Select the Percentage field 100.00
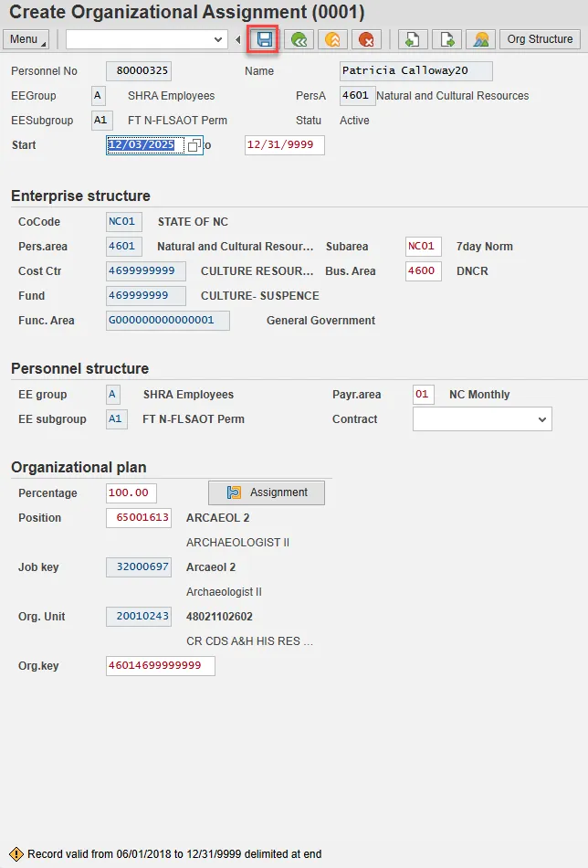588x868 pixels. (x=131, y=493)
